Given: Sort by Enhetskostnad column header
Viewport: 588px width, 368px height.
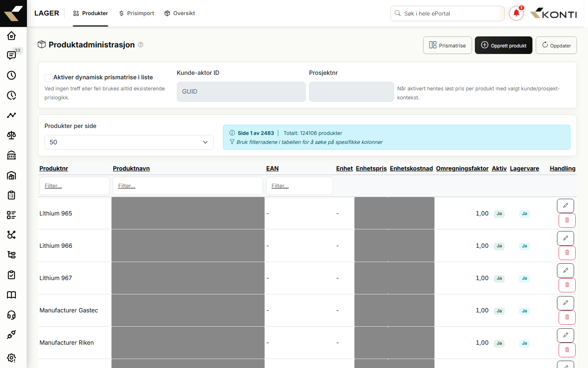Looking at the screenshot, I should (x=411, y=168).
